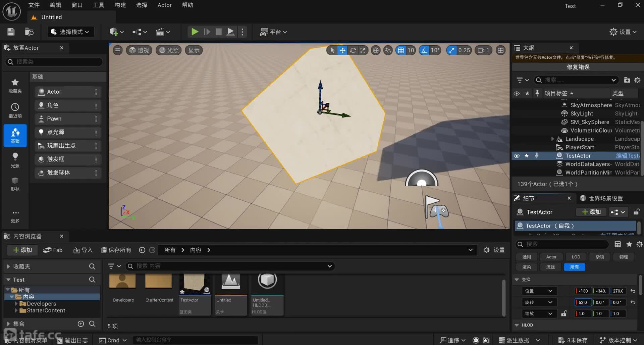Open the play options three-dot menu

(x=242, y=32)
